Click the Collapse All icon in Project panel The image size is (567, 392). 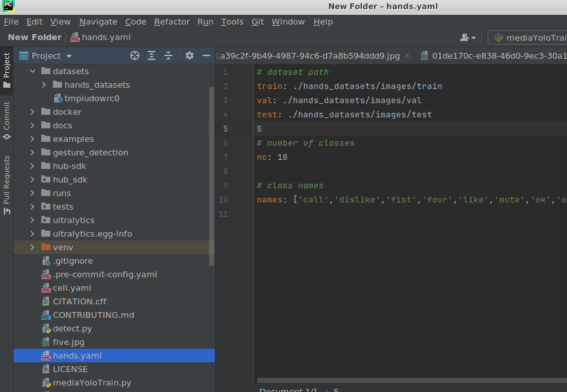(168, 55)
